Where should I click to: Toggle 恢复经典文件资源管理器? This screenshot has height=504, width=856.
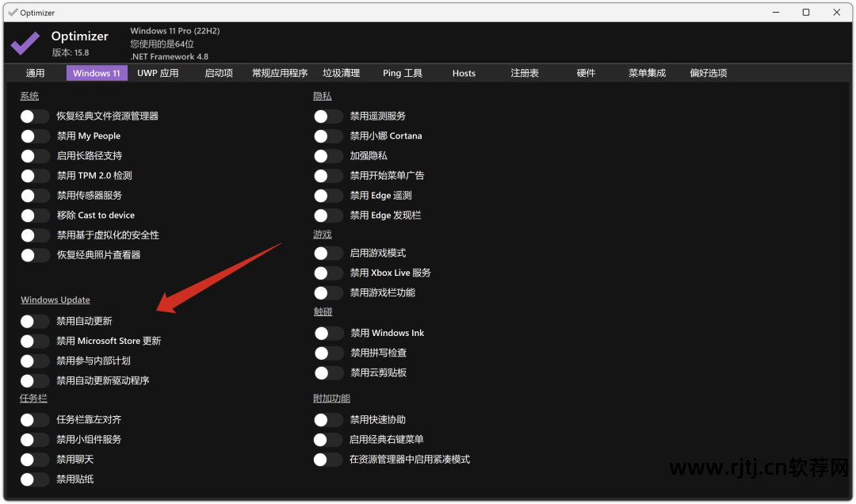click(x=35, y=116)
